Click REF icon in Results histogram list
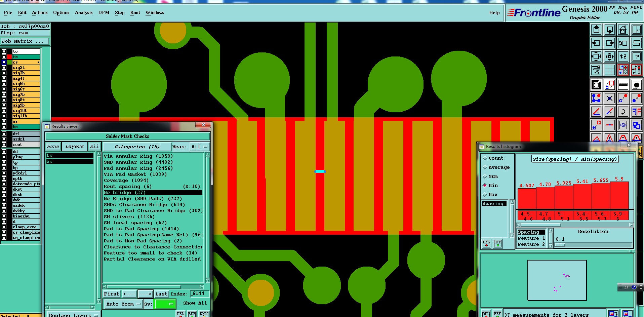 [498, 243]
